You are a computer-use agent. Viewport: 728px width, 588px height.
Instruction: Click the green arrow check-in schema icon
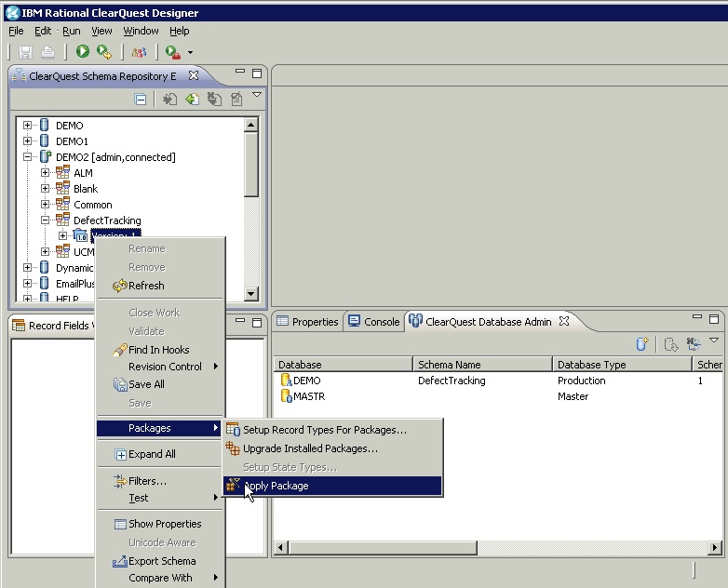coord(192,100)
